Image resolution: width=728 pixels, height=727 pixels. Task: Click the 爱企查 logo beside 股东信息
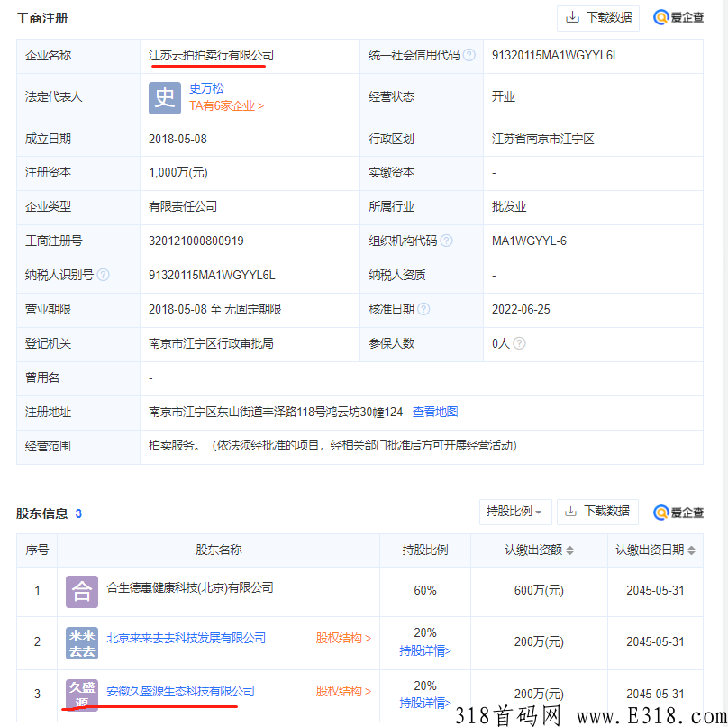pyautogui.click(x=678, y=513)
